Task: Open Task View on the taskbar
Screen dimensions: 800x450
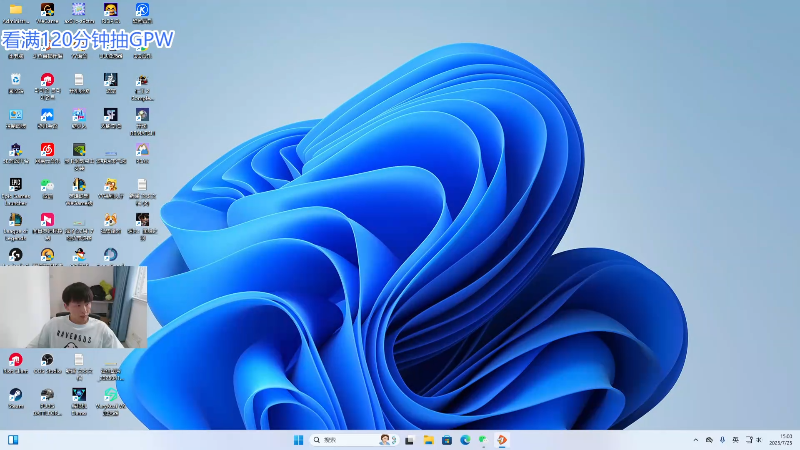Action: [x=410, y=440]
